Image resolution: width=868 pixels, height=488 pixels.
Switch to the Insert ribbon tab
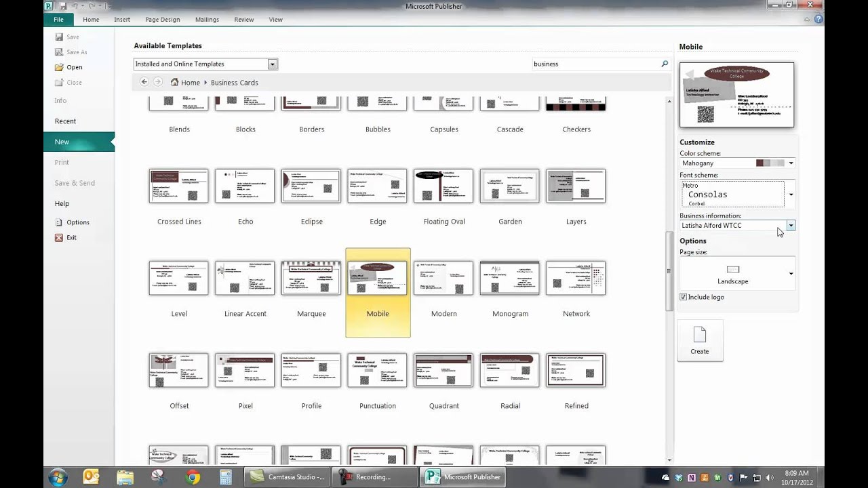click(x=122, y=20)
